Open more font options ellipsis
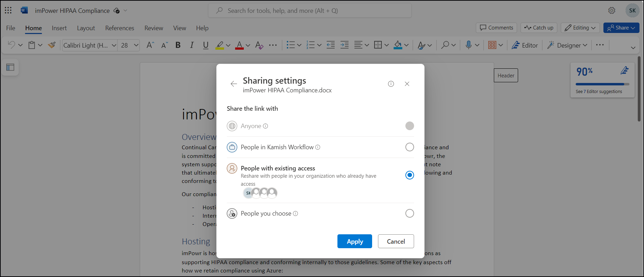 [273, 45]
